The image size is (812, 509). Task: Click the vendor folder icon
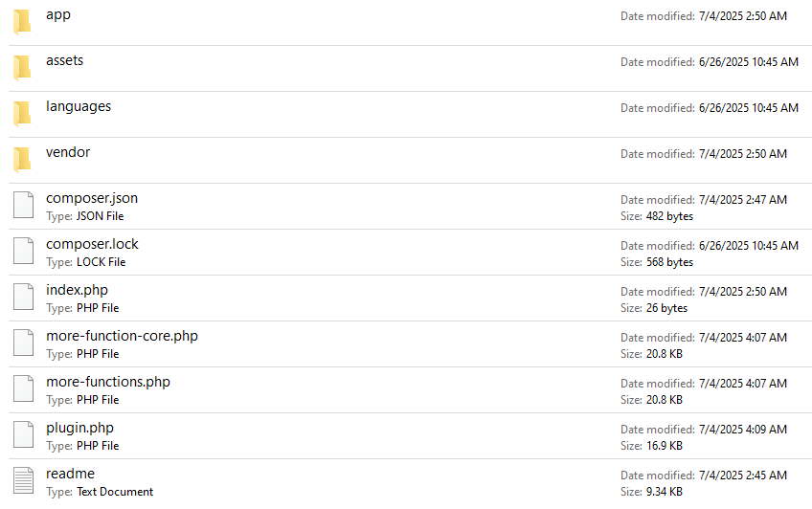[22, 159]
